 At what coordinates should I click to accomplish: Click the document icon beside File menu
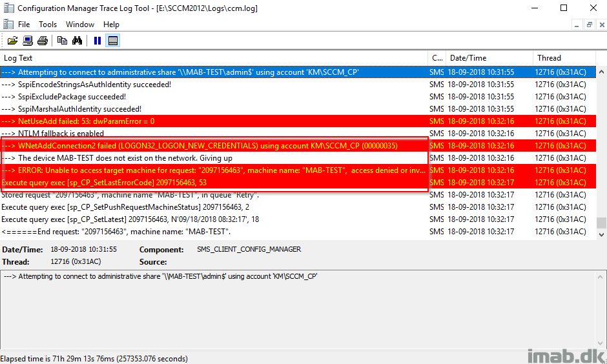pos(8,24)
